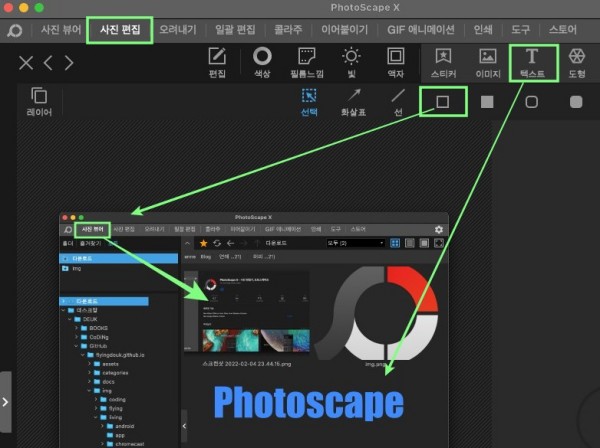The height and width of the screenshot is (448, 600).
Task: Open the 도형 (Shape) tool
Action: (x=577, y=62)
